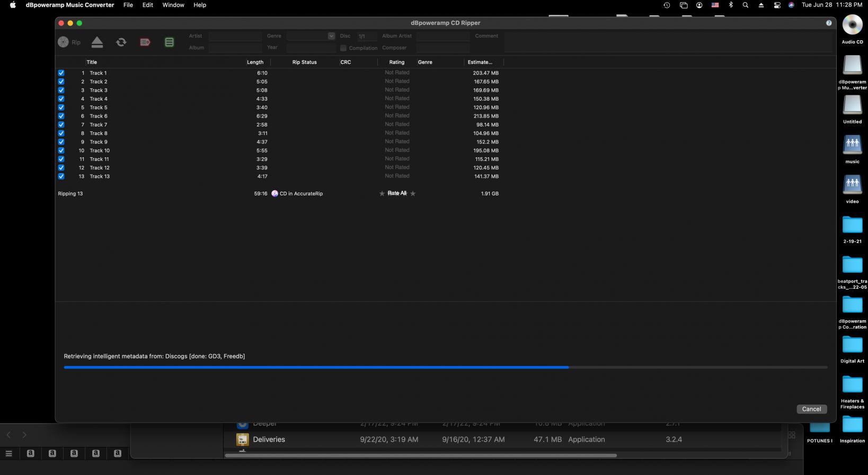The width and height of the screenshot is (868, 475).
Task: Select the Track 7 title text
Action: [x=99, y=124]
